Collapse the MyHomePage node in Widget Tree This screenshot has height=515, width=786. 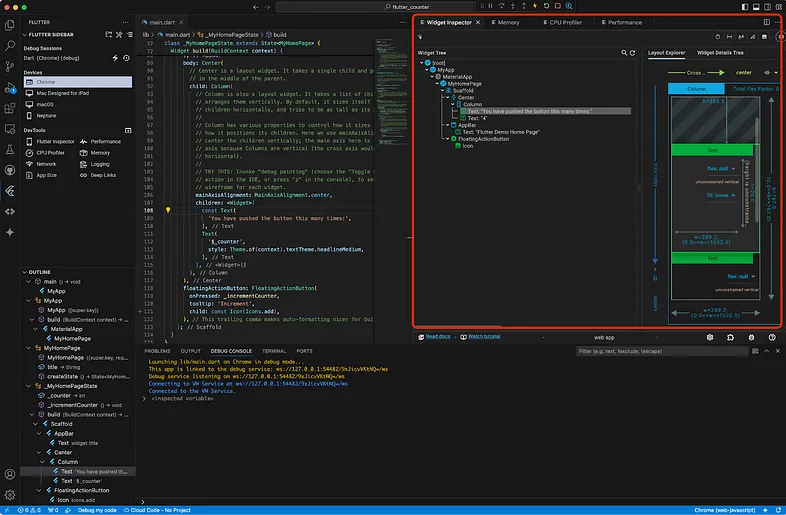coord(438,84)
